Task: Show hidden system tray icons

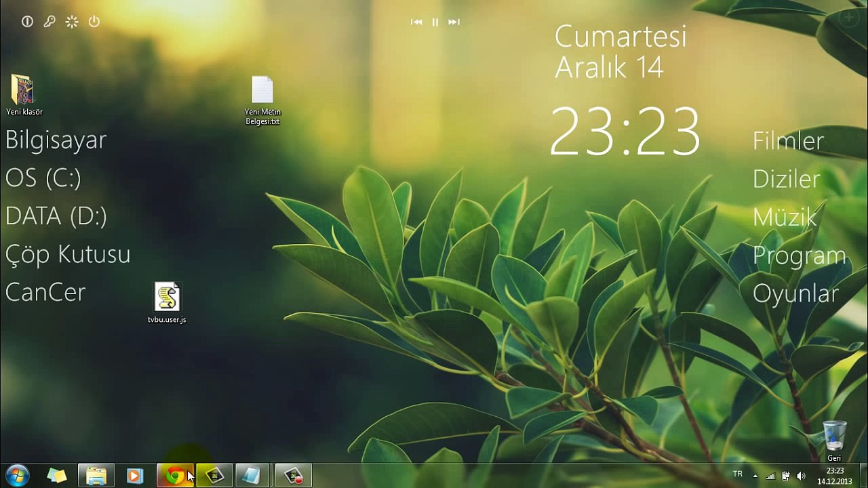Action: pos(755,476)
